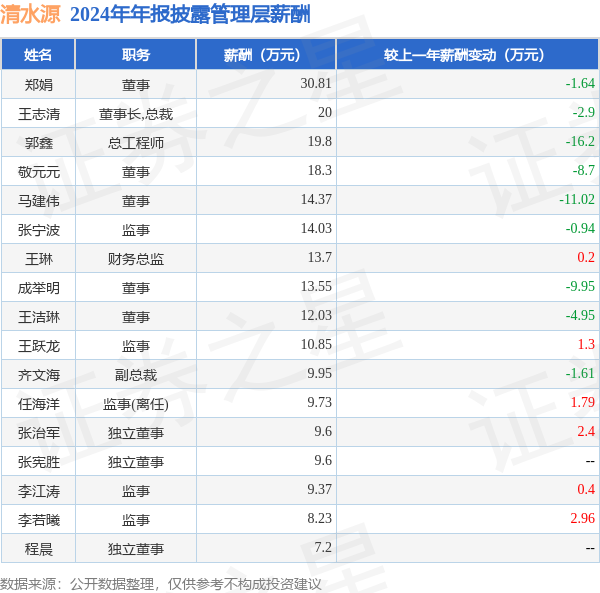This screenshot has height=593, width=600.
Task: Select the name 王洁琳
Action: [x=39, y=317]
